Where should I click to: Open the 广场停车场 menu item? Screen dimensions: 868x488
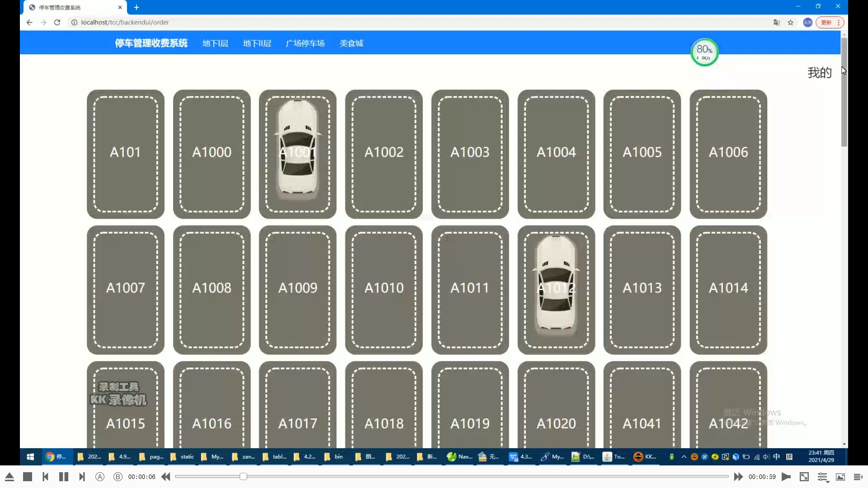coord(305,43)
